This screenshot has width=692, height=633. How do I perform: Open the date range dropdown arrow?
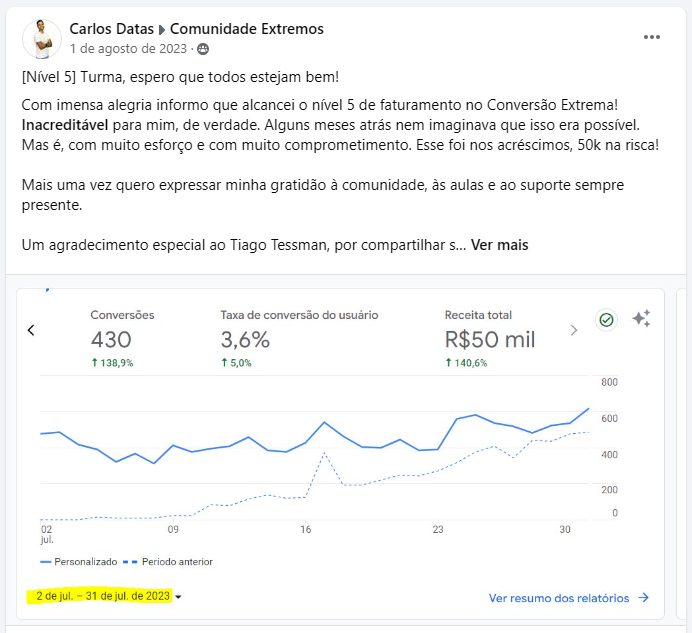(x=178, y=597)
